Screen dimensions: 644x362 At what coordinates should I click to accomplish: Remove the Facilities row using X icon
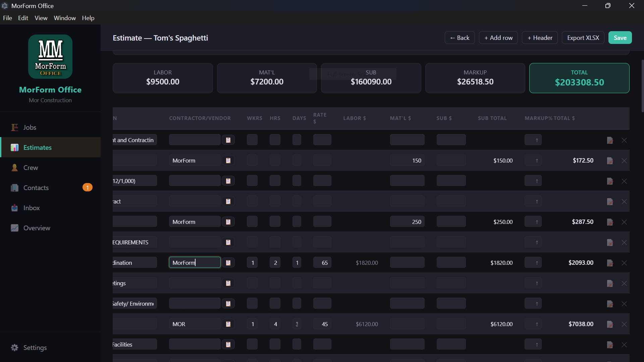click(x=624, y=345)
